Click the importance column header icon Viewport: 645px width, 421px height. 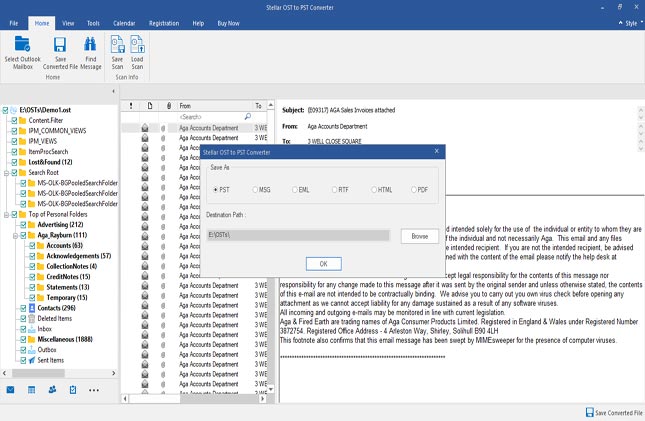click(x=131, y=106)
